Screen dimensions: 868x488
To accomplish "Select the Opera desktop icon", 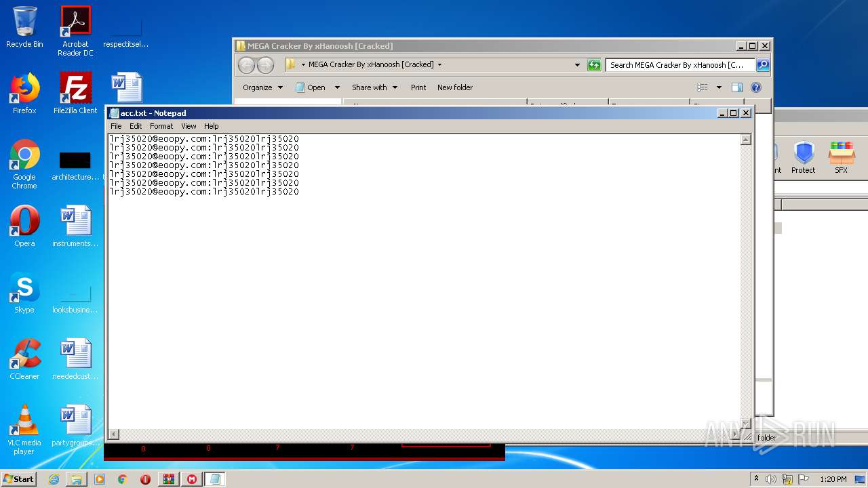I will (24, 226).
